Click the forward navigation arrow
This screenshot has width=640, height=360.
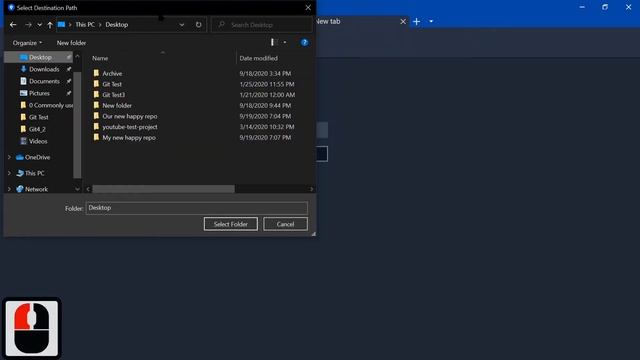(x=28, y=25)
